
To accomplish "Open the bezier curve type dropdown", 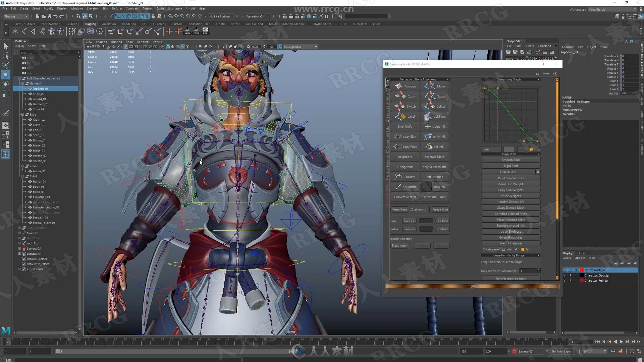I will point(491,149).
